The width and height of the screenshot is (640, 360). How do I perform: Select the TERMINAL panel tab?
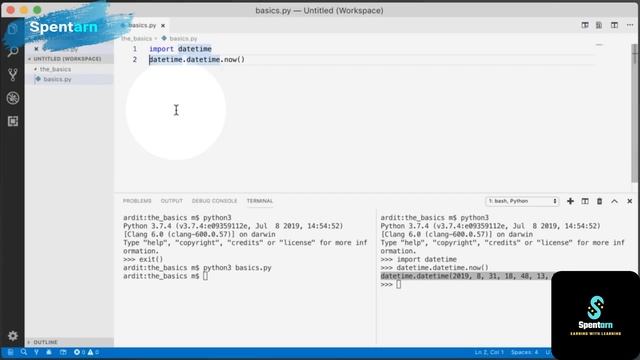tap(260, 201)
